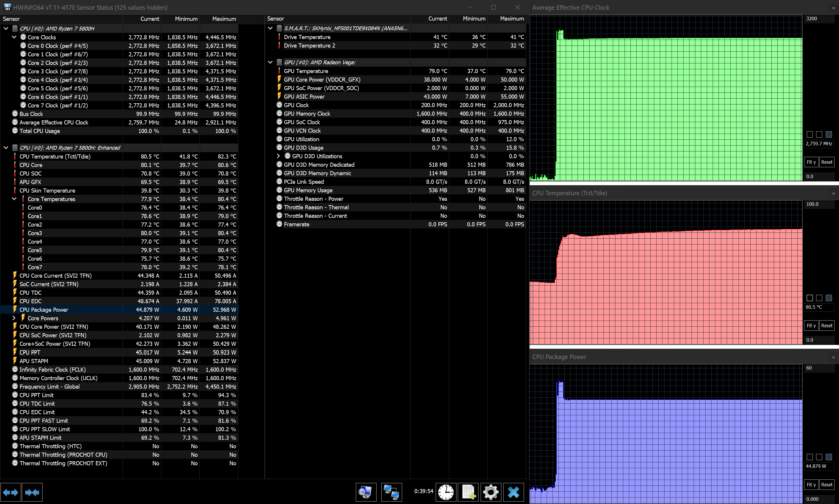Collapse the Core Clocks tree group
Image resolution: width=839 pixels, height=504 pixels.
(x=14, y=37)
